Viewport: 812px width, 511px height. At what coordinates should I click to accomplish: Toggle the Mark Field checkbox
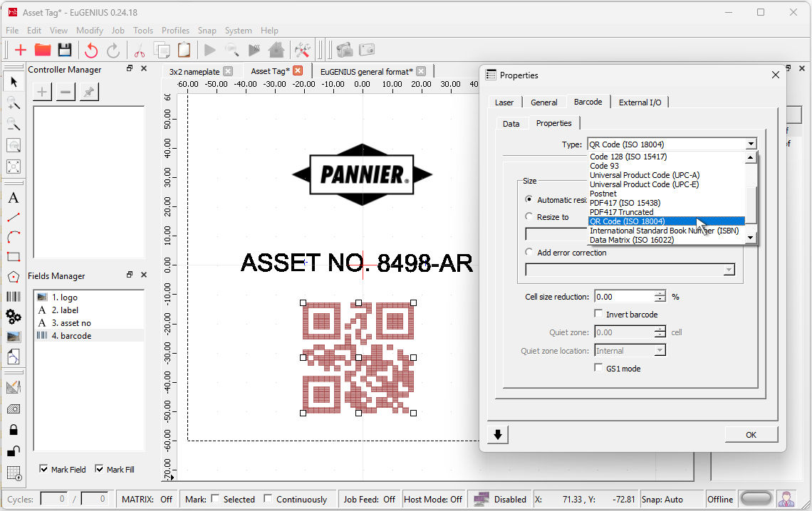[43, 468]
